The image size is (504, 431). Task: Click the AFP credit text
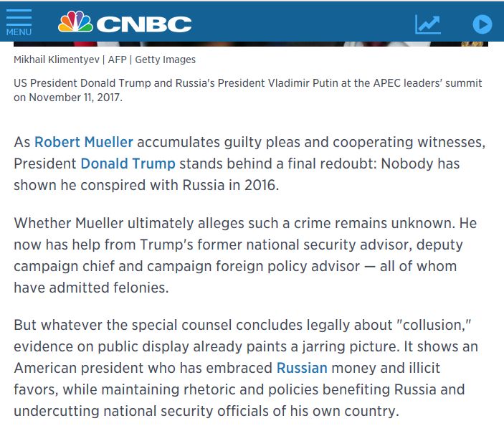[x=118, y=60]
